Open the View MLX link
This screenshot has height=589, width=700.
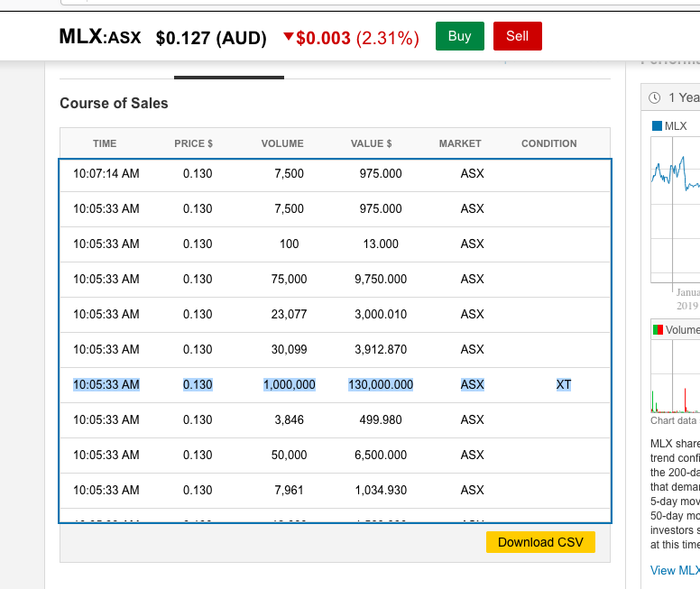tap(675, 570)
